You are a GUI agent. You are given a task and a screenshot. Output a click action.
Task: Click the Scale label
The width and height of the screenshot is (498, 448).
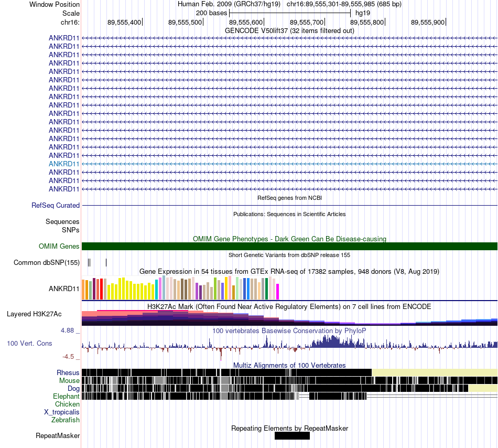click(x=71, y=13)
